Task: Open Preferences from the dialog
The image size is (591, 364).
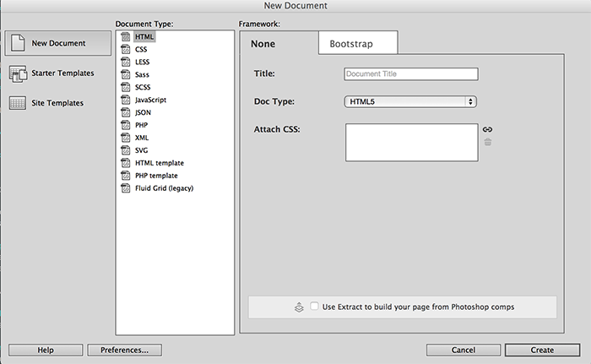Action: 124,350
